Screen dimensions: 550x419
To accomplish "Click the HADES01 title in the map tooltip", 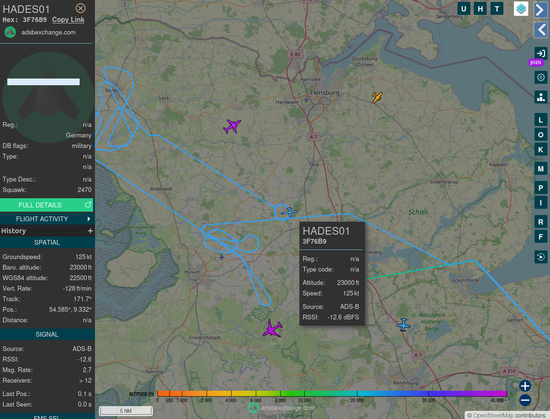I will [x=326, y=231].
